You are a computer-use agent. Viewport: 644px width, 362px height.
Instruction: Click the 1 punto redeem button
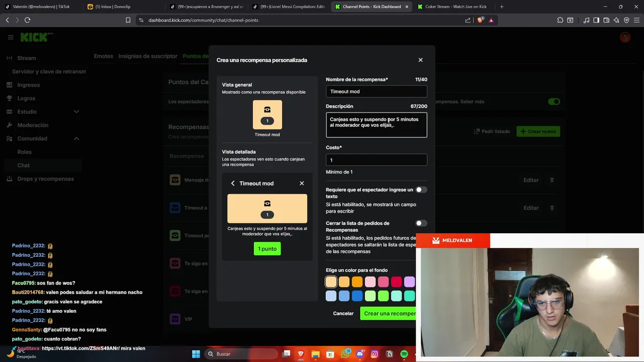[x=267, y=249]
